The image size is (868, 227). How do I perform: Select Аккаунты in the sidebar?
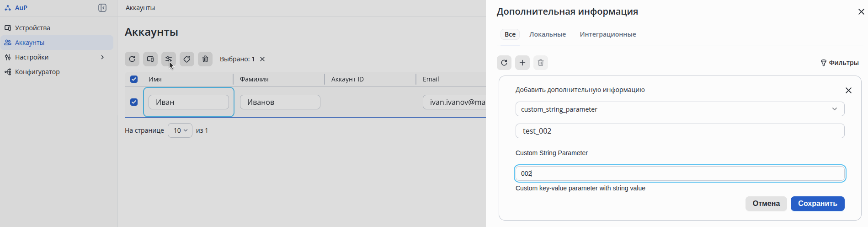57,43
